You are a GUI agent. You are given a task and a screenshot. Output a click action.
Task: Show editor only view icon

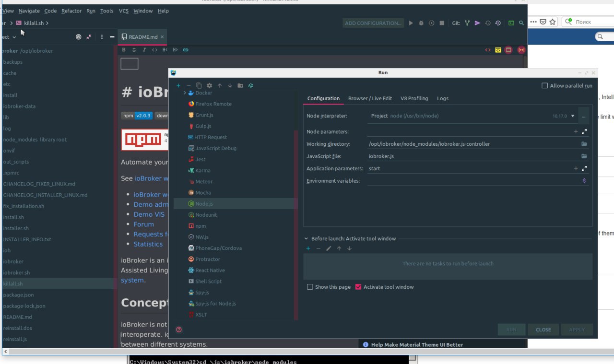[x=488, y=50]
